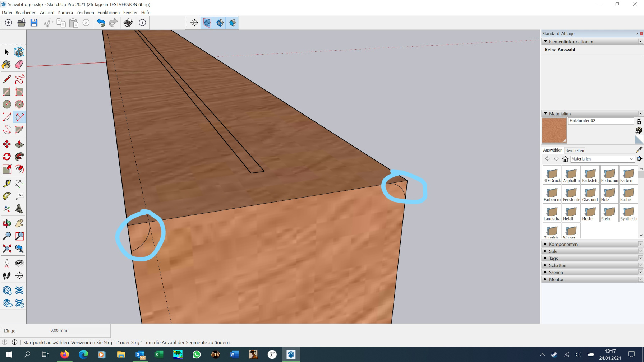Image resolution: width=644 pixels, height=362 pixels.
Task: Activate the Push/Pull tool
Action: tap(19, 144)
